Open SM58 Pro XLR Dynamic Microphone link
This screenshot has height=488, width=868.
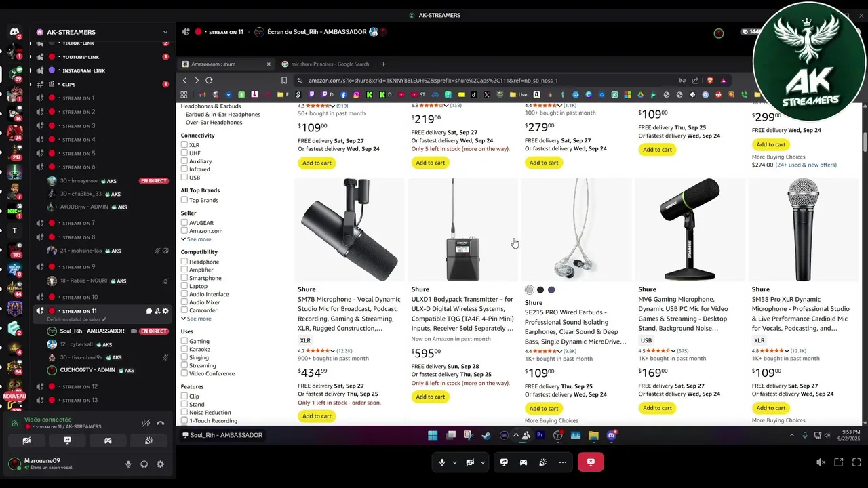(x=801, y=313)
